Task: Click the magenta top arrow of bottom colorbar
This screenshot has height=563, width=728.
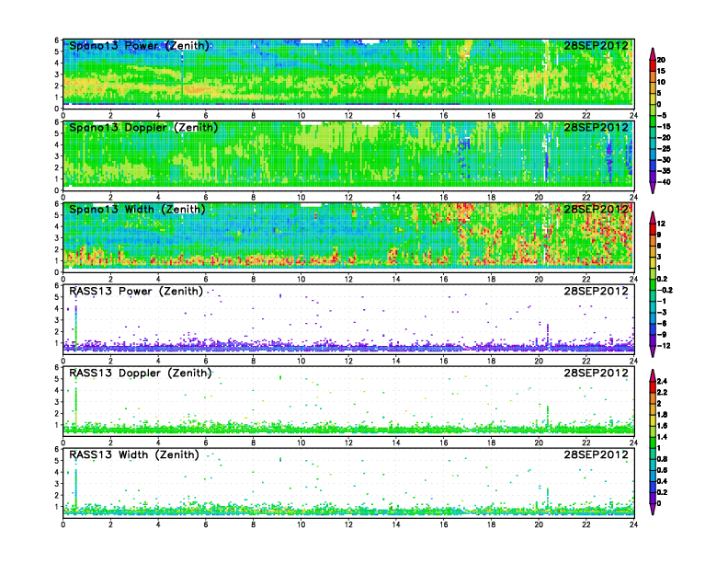Action: pos(653,374)
